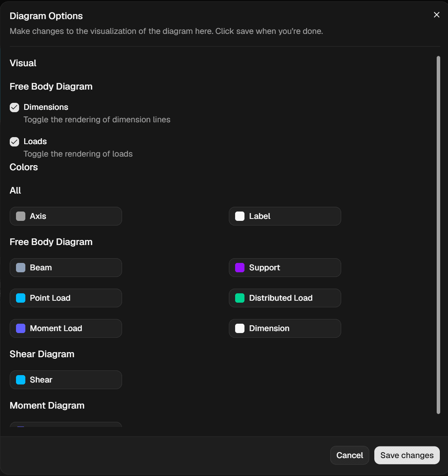448x476 pixels.
Task: Click Save changes button
Action: point(407,455)
